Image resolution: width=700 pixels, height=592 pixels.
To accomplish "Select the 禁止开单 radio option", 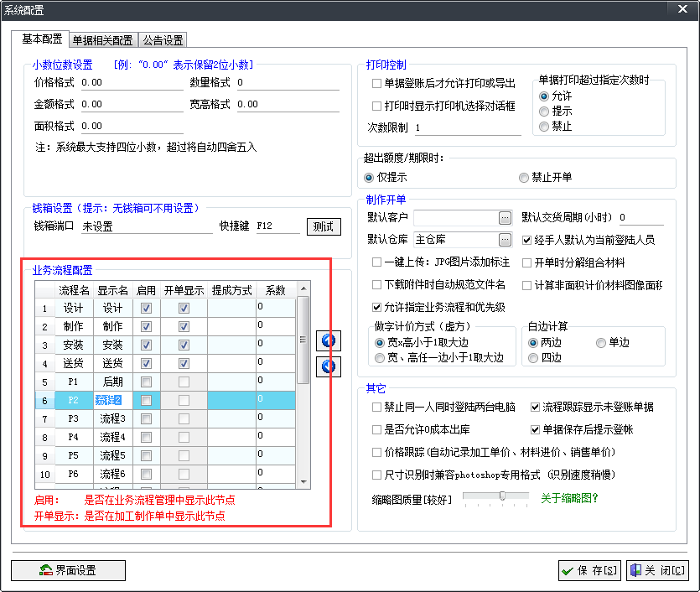I will click(524, 178).
